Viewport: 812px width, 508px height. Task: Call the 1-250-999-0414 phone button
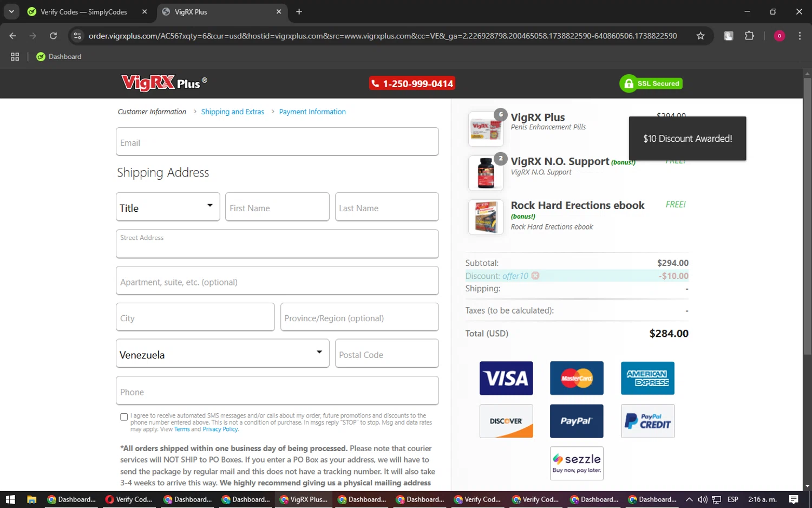(x=412, y=83)
